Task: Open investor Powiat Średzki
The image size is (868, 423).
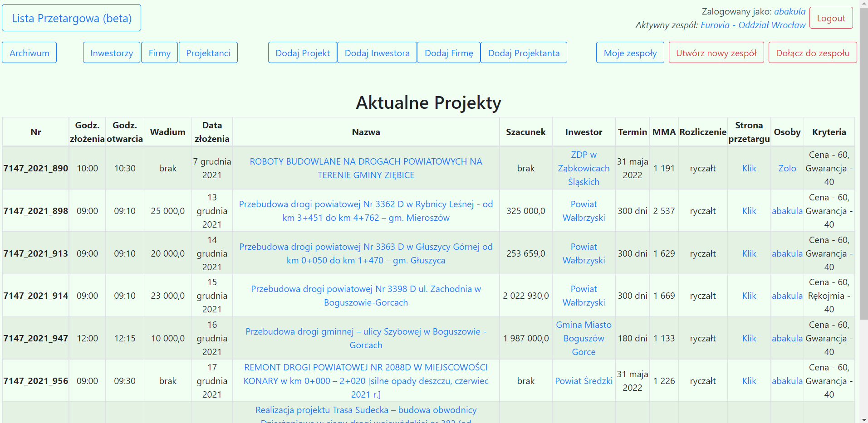Action: pyautogui.click(x=584, y=381)
